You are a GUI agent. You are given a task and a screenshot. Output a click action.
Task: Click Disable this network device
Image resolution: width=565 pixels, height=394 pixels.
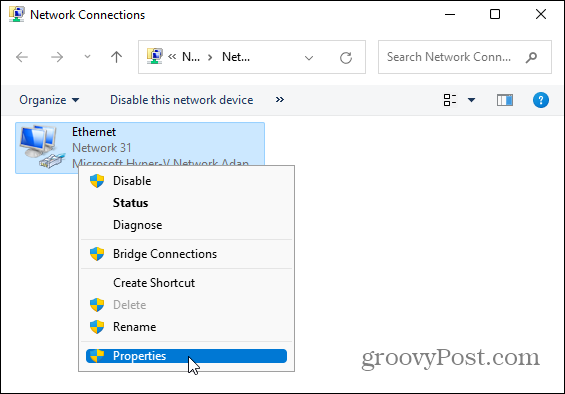pos(182,100)
